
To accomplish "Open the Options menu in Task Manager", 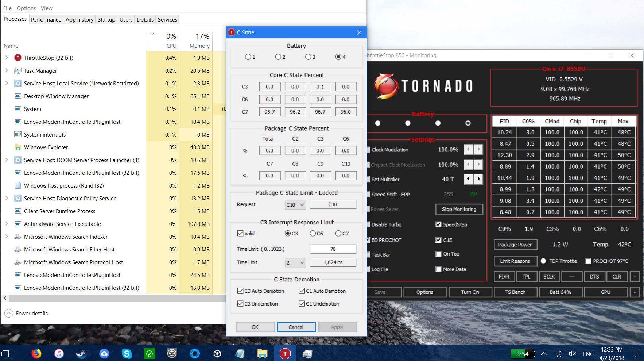I will [x=26, y=8].
